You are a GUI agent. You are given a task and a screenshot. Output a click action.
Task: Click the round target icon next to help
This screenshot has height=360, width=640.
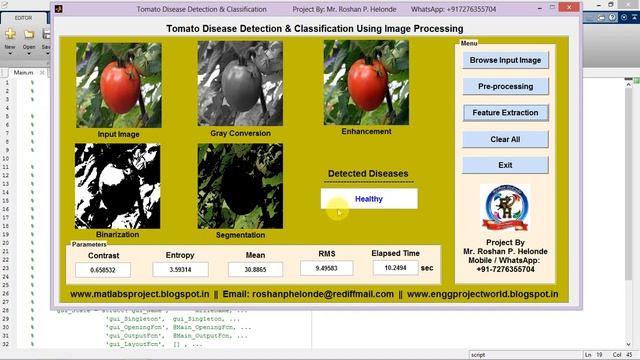tap(624, 17)
